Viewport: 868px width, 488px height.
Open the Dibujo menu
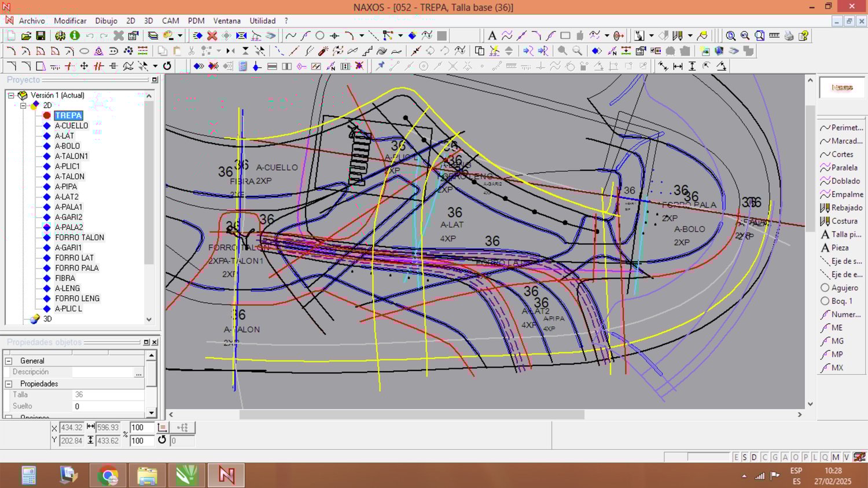[106, 21]
